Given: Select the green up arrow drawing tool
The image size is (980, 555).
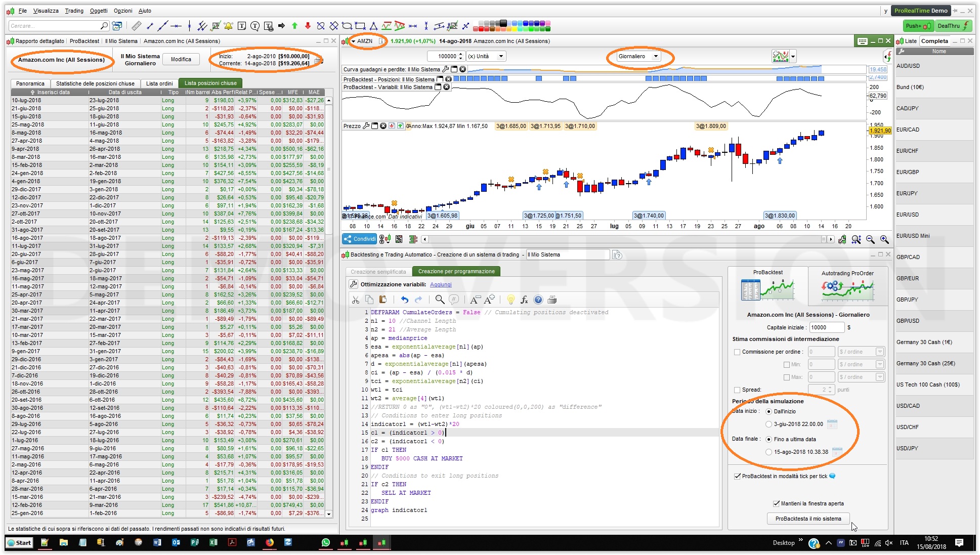Looking at the screenshot, I should tap(294, 26).
